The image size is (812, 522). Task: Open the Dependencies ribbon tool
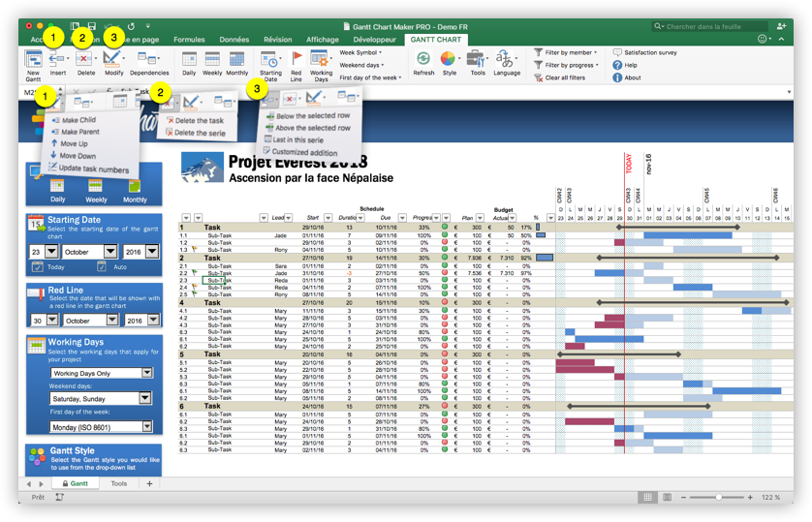click(x=147, y=59)
